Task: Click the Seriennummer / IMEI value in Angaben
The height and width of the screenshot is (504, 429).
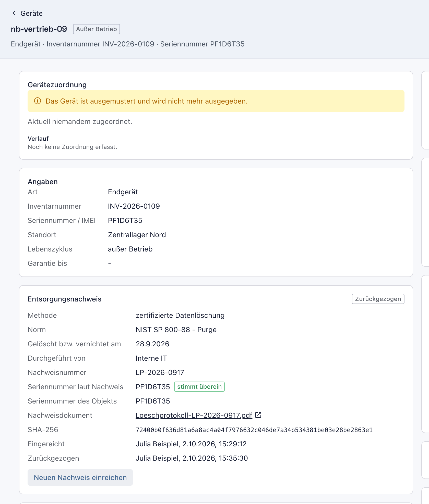Action: [125, 220]
